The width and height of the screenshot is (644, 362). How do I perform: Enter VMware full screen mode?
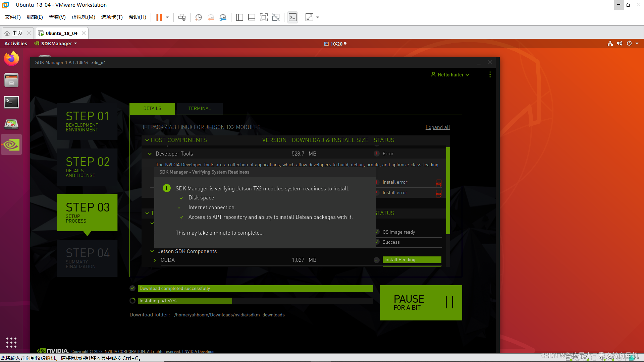(x=264, y=17)
